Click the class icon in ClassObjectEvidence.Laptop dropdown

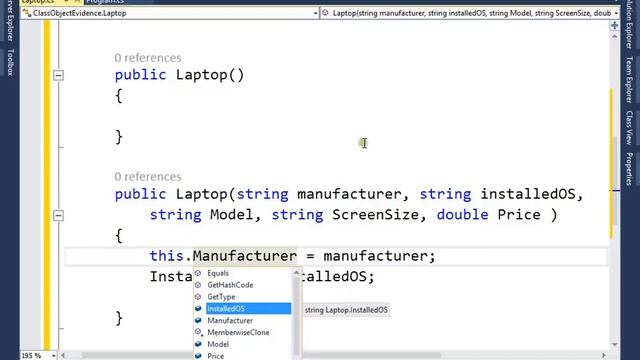tap(27, 13)
